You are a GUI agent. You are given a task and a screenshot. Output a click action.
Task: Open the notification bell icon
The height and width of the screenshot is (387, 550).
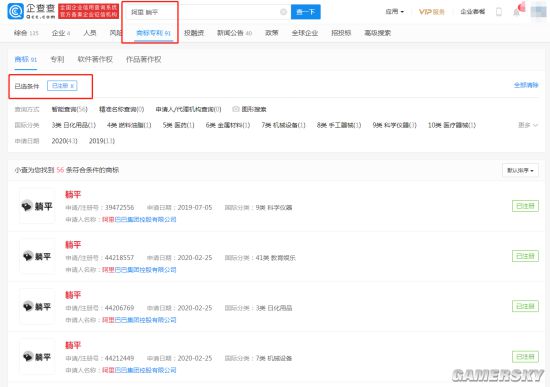click(517, 12)
